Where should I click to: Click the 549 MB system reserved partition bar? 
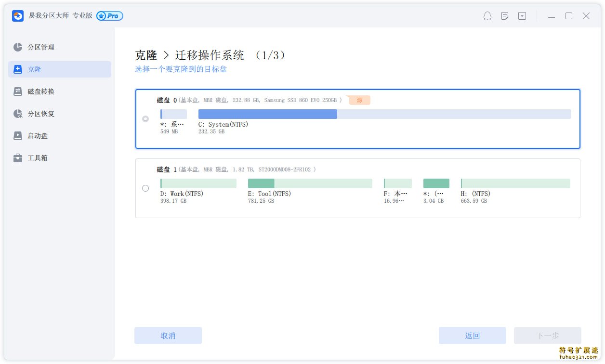(x=173, y=114)
